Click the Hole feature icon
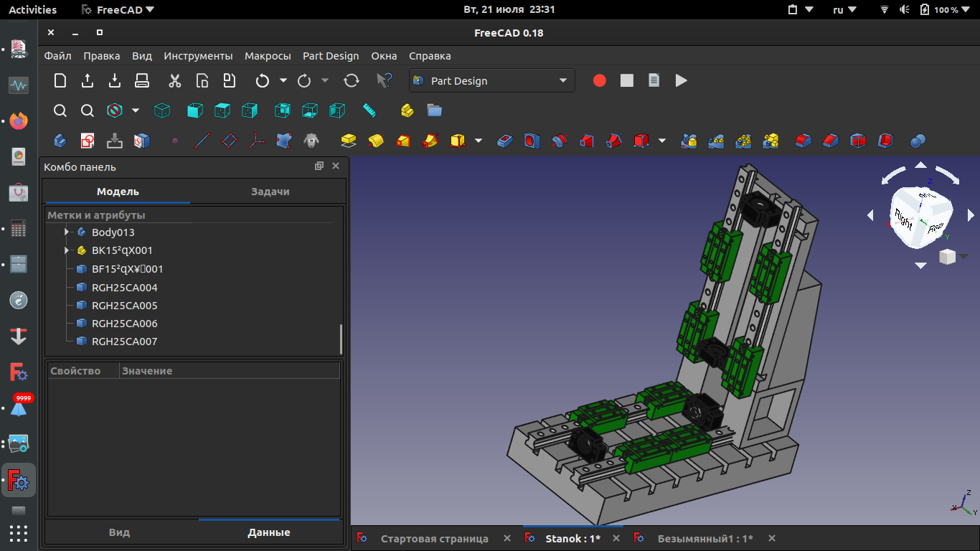 (x=532, y=141)
